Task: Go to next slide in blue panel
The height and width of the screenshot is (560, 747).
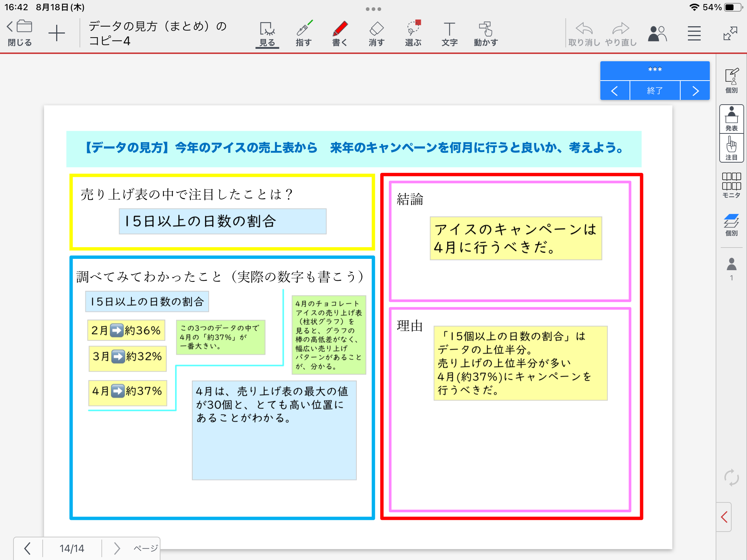Action: point(695,91)
